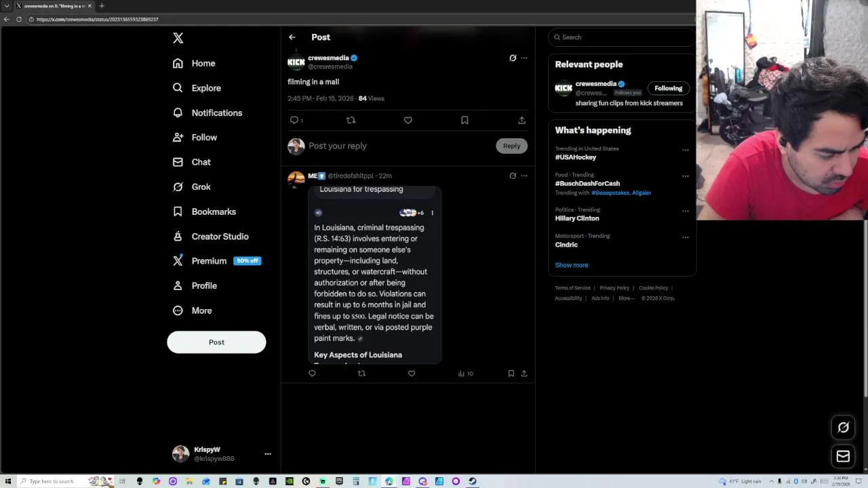This screenshot has width=868, height=488.
Task: Open Terms of Service link
Action: [572, 288]
